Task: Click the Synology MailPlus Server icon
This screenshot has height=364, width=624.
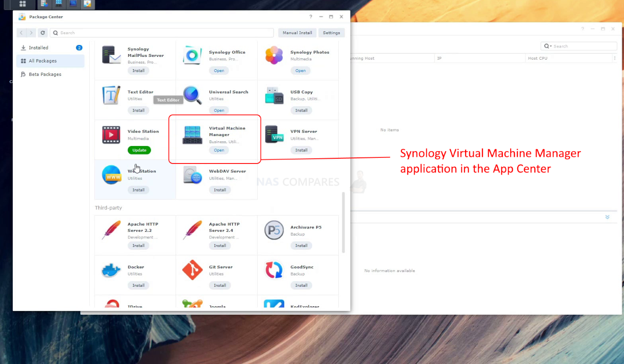Action: click(x=112, y=55)
